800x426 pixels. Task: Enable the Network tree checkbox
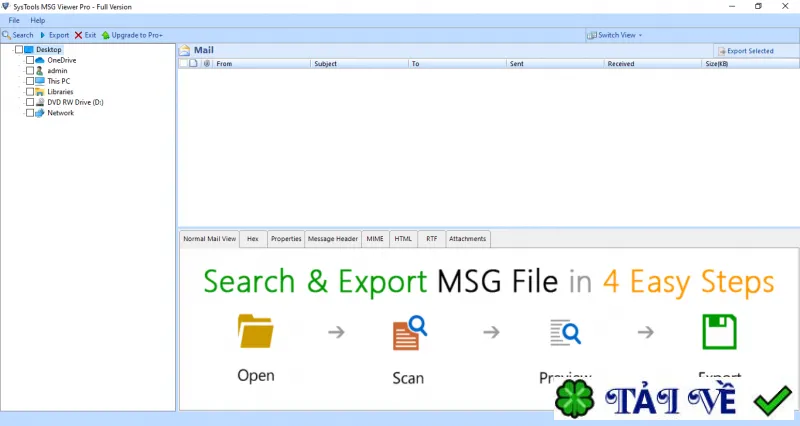(30, 113)
